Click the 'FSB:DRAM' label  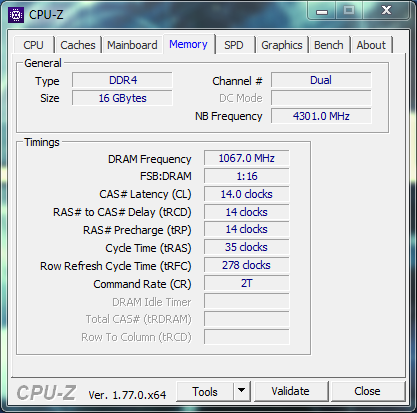(166, 176)
